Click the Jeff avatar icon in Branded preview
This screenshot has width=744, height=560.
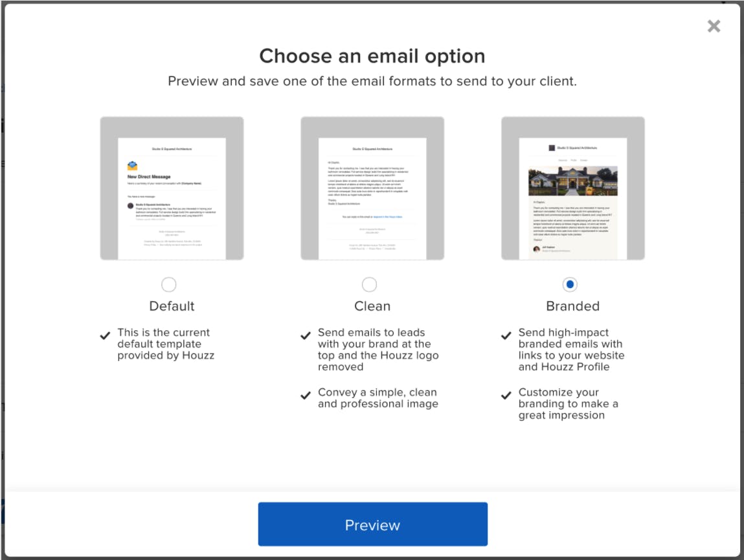(536, 249)
